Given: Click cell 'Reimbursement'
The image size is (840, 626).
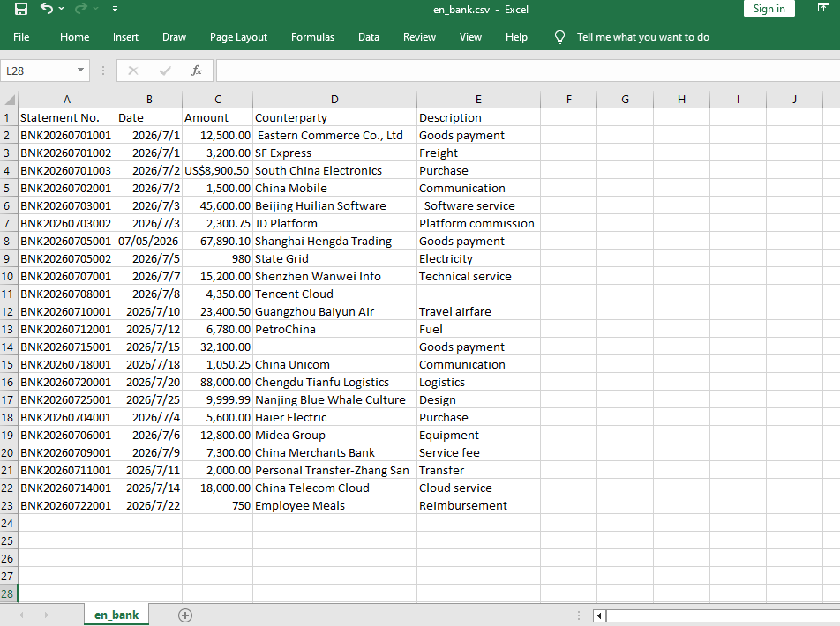Looking at the screenshot, I should (478, 505).
